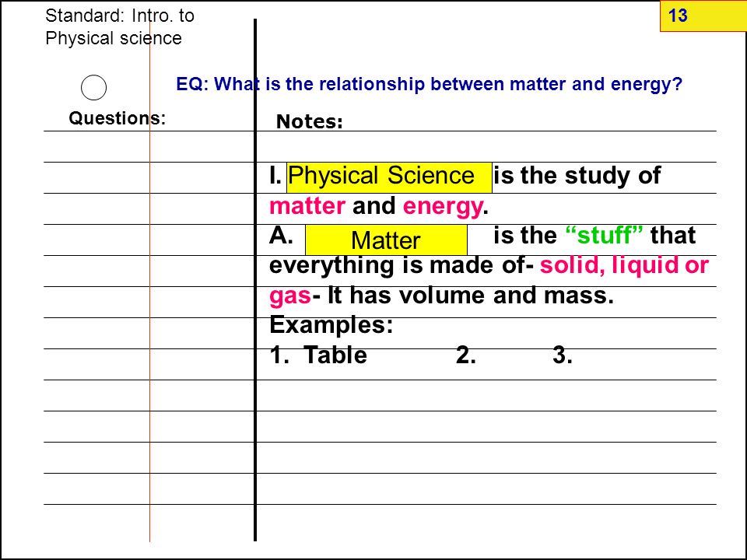The width and height of the screenshot is (747, 560).
Task: Click the hole-punch circle above Questions
Action: pos(94,88)
